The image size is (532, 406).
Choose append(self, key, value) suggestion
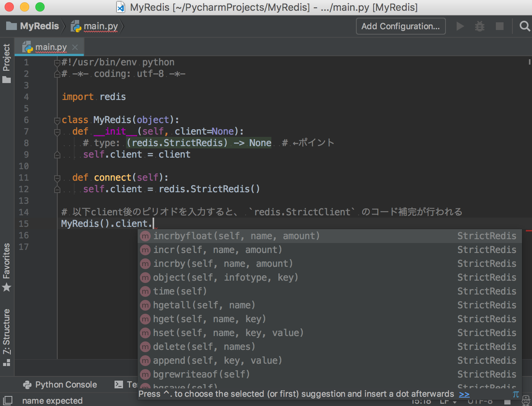pos(329,361)
